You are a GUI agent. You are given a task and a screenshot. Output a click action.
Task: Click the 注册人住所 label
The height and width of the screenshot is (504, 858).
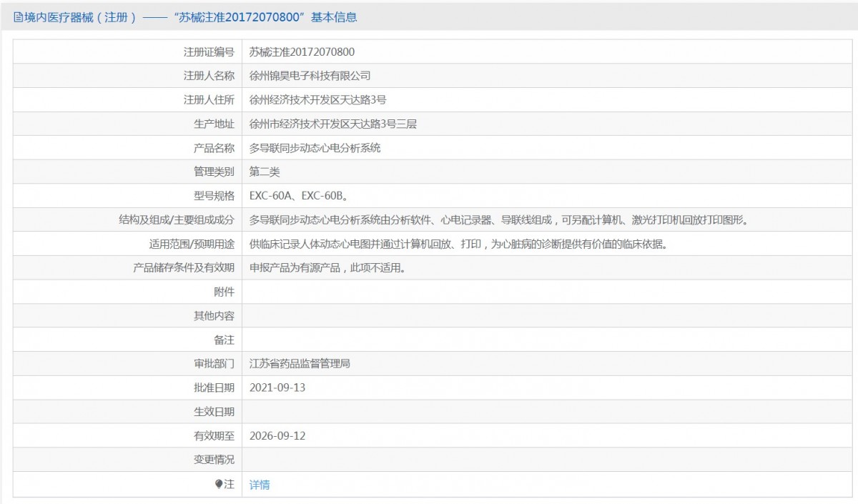pyautogui.click(x=209, y=99)
